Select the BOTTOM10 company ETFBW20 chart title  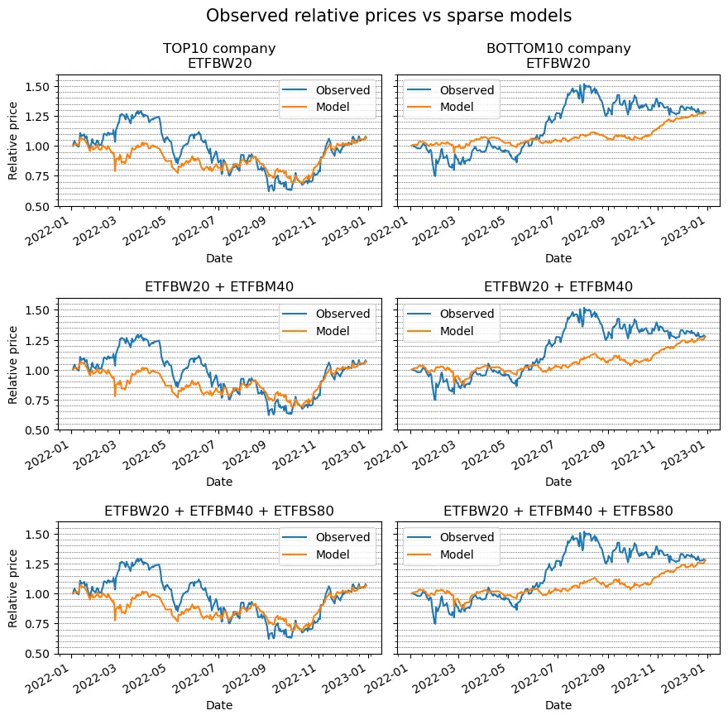tap(558, 55)
